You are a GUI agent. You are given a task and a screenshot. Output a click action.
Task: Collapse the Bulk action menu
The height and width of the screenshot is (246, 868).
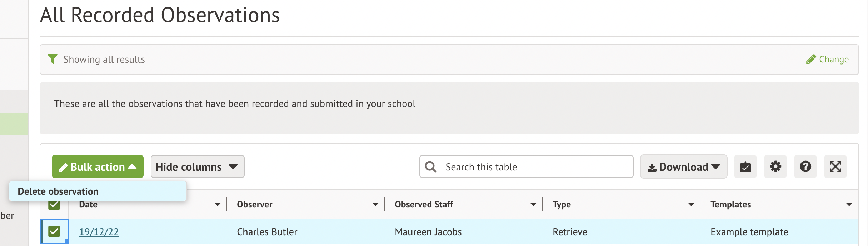pyautogui.click(x=98, y=167)
